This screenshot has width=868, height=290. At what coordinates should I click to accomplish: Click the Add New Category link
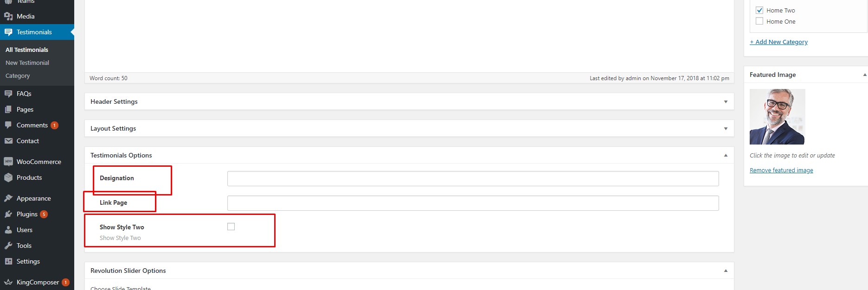coord(778,42)
